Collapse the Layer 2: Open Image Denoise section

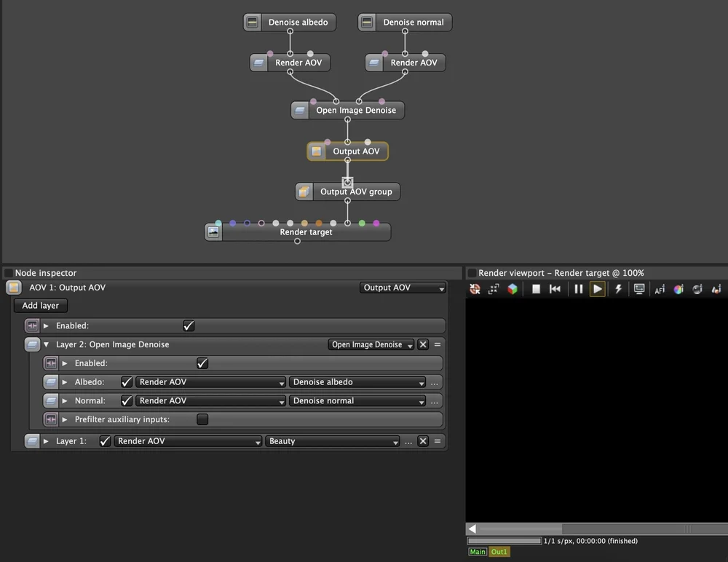click(46, 344)
